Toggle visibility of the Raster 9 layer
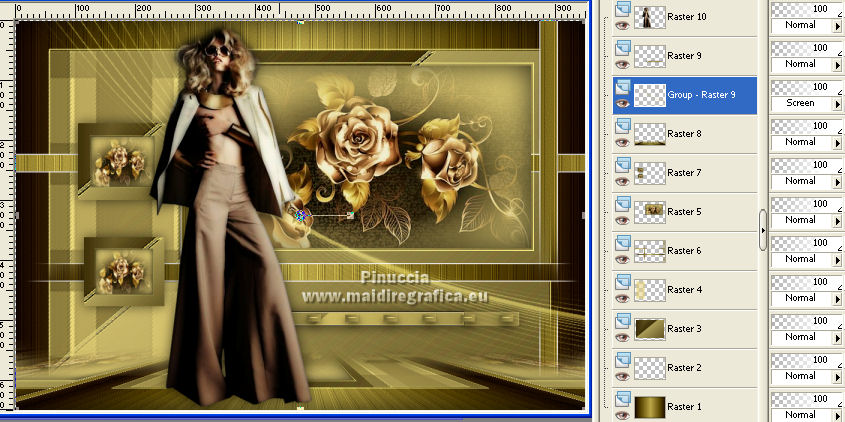Viewport: 845px width, 422px height. click(623, 64)
